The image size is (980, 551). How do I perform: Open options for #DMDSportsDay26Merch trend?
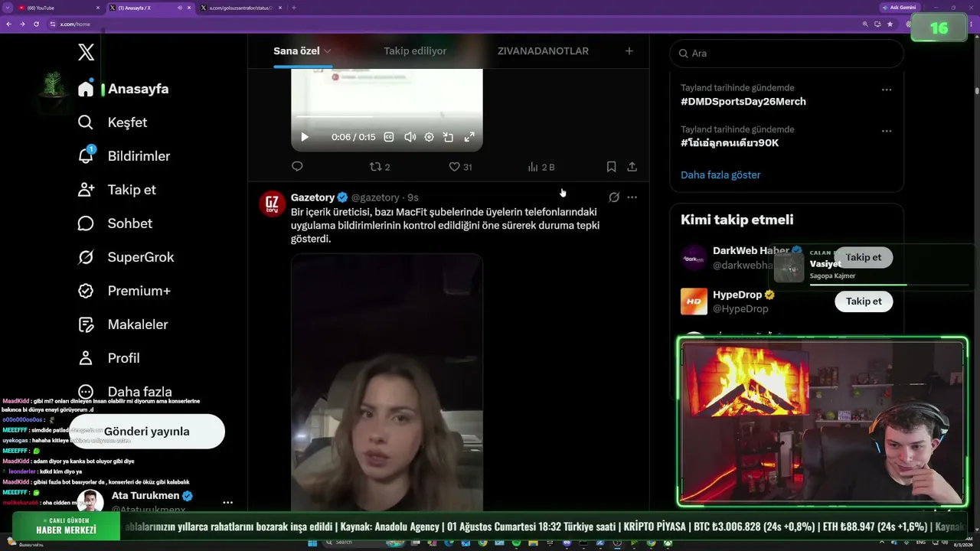click(887, 90)
